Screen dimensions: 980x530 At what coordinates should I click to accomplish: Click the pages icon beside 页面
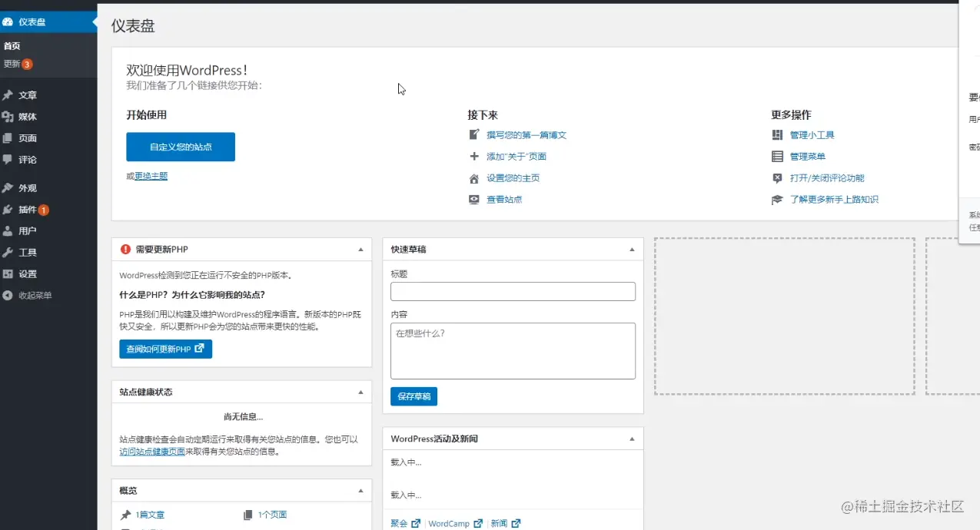(x=8, y=138)
